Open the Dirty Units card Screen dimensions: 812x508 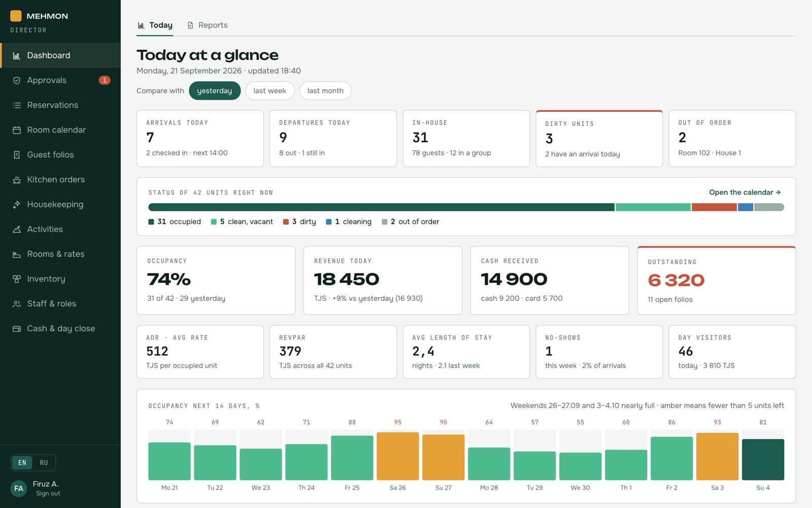point(599,139)
